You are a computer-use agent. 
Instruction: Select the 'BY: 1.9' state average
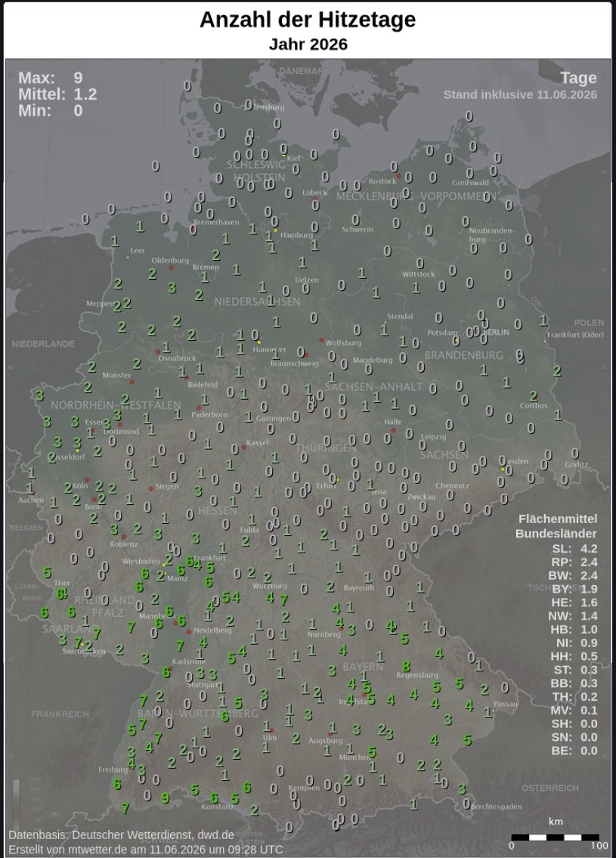pyautogui.click(x=574, y=589)
